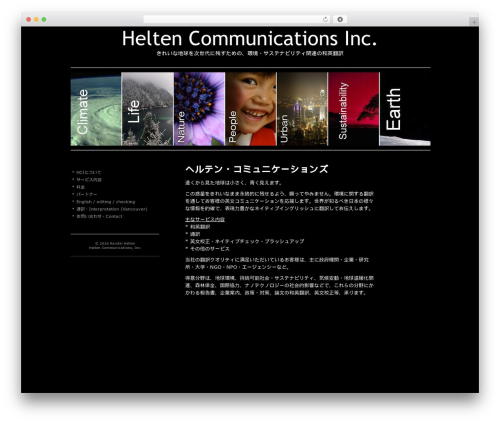This screenshot has height=423, width=500.
Task: Select the People banner image
Action: (251, 109)
